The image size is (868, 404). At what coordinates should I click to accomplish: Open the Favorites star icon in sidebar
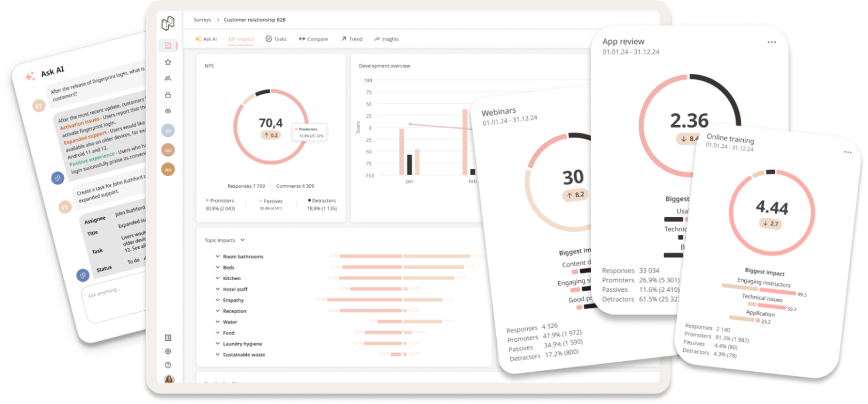point(168,62)
